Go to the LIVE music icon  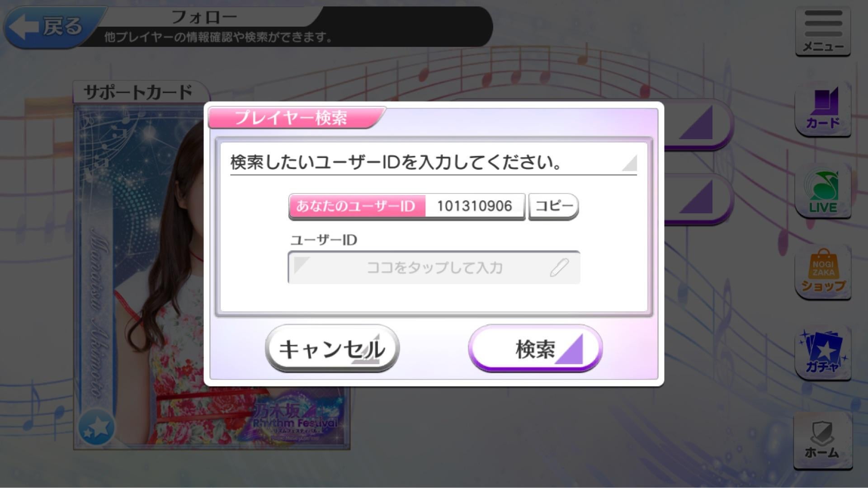tap(823, 191)
